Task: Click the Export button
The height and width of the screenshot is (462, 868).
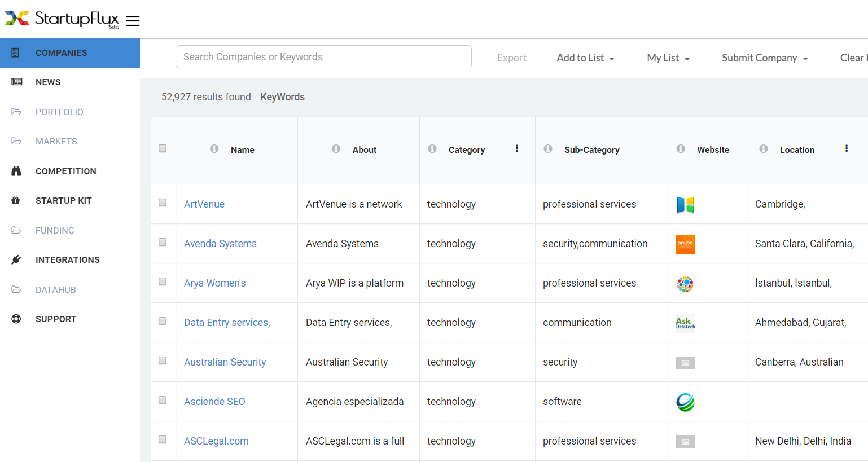Action: 512,58
